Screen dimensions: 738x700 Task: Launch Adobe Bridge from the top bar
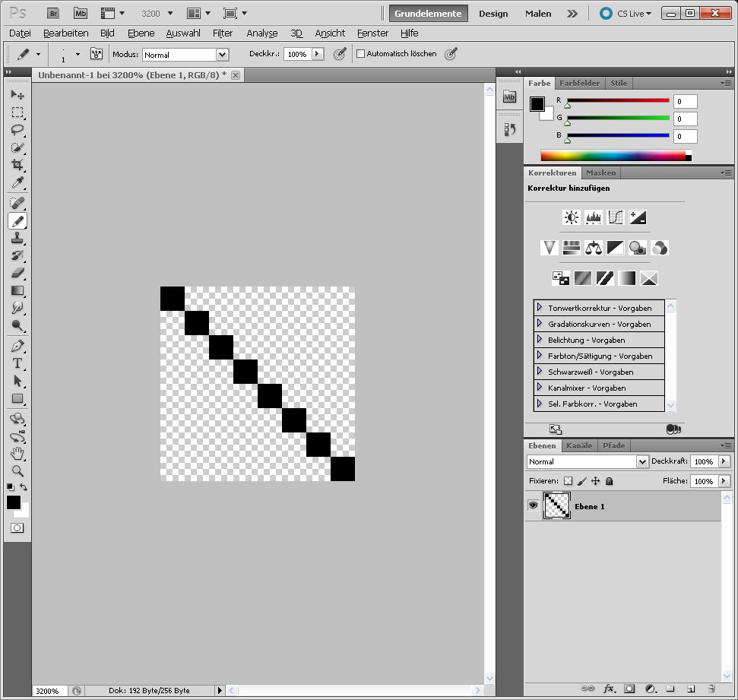click(x=52, y=14)
